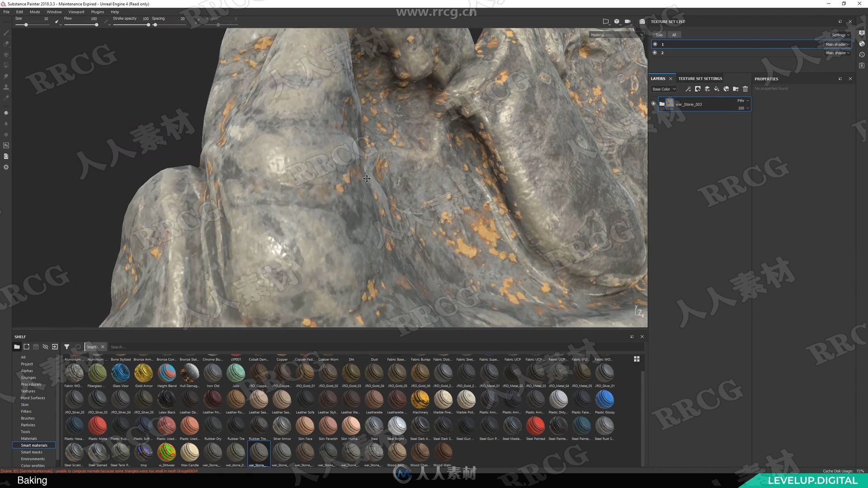Open the Log icon on right dock

862,66
